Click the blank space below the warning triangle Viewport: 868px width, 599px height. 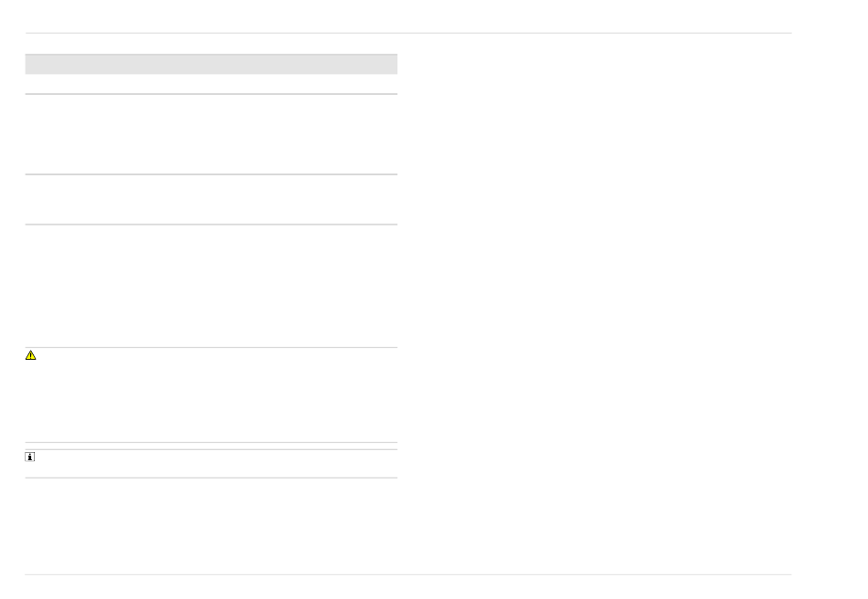click(30, 402)
